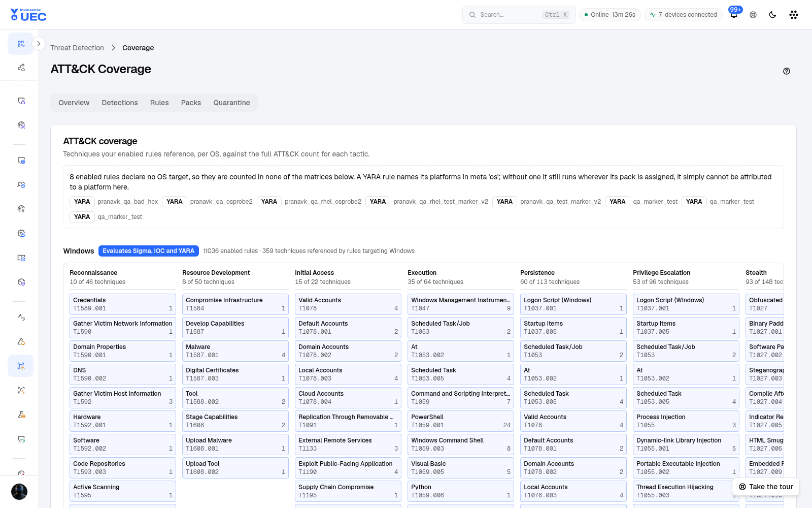Open the Credentials T1589.001 technique cell
The width and height of the screenshot is (812, 508).
coord(123,304)
